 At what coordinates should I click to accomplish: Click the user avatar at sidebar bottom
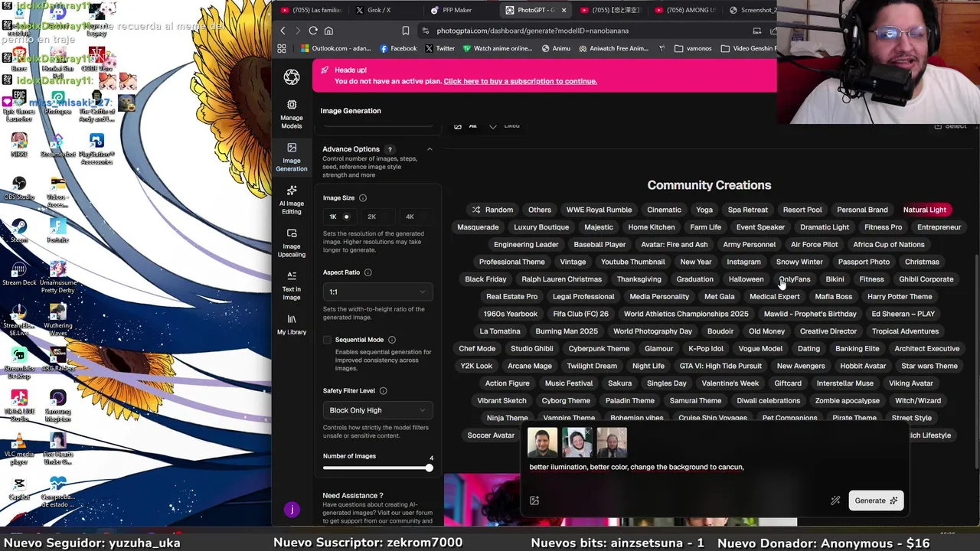coord(292,510)
